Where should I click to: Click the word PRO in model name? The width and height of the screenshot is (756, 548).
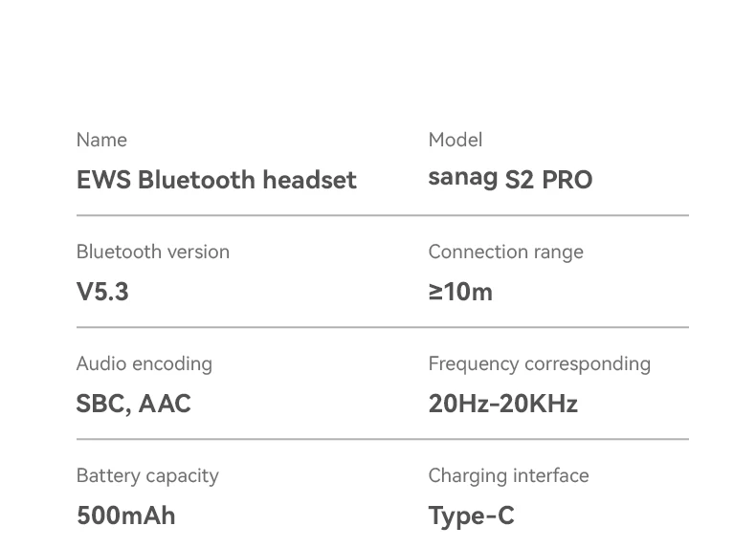tap(567, 180)
